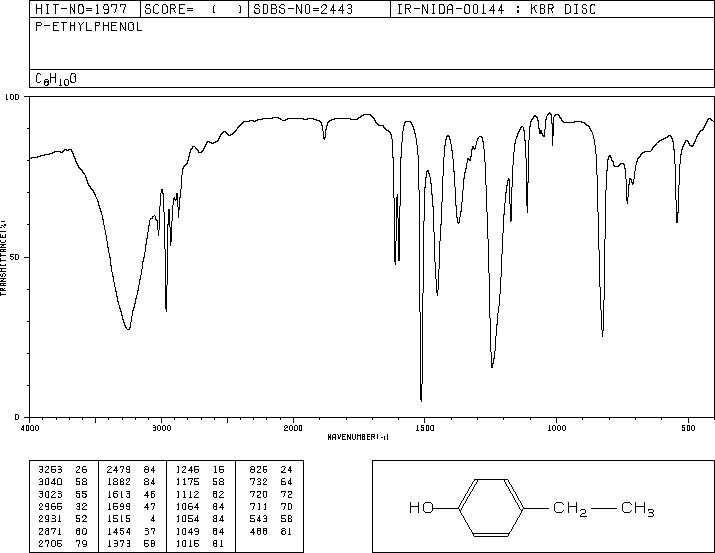Click peak table entry 2966
This screenshot has width=715, height=553.
pos(51,506)
